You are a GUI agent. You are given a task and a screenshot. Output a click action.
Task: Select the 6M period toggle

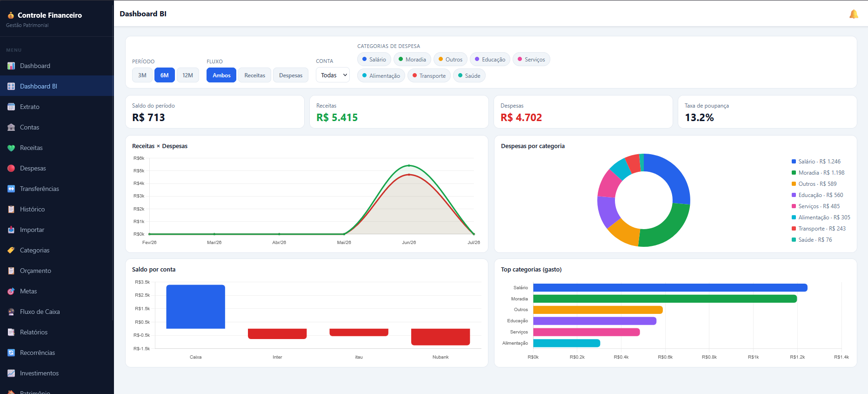click(x=165, y=75)
